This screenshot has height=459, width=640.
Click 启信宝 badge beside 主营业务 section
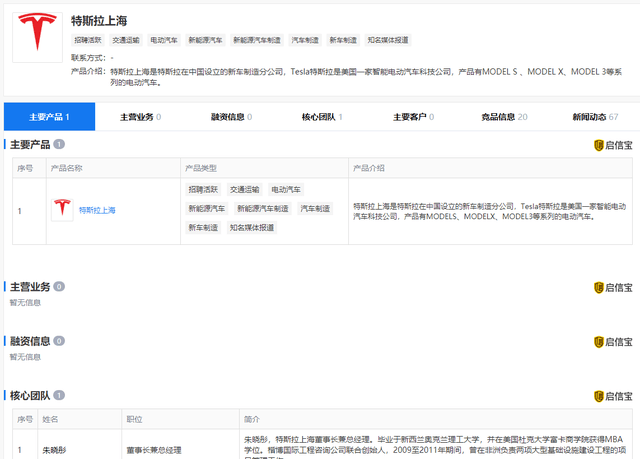click(613, 288)
